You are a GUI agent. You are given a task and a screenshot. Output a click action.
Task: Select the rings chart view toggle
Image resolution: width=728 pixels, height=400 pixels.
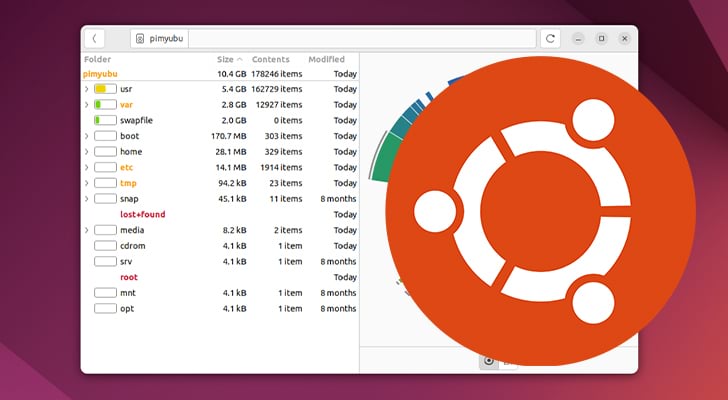pyautogui.click(x=488, y=361)
